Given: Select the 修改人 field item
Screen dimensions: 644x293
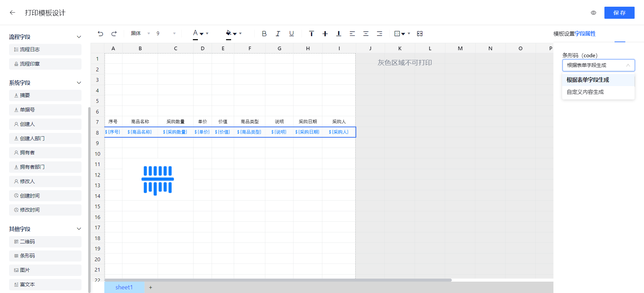Looking at the screenshot, I should click(x=45, y=181).
